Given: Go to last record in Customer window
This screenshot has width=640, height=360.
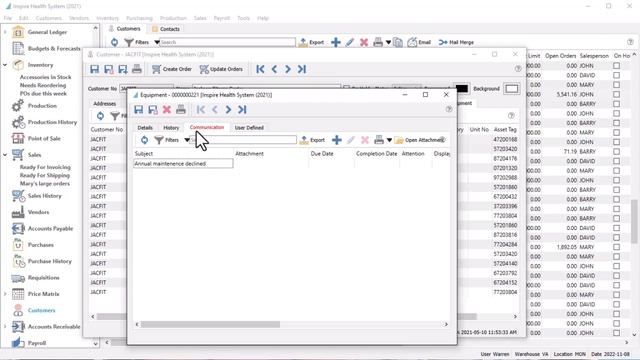Looking at the screenshot, I should (x=302, y=69).
